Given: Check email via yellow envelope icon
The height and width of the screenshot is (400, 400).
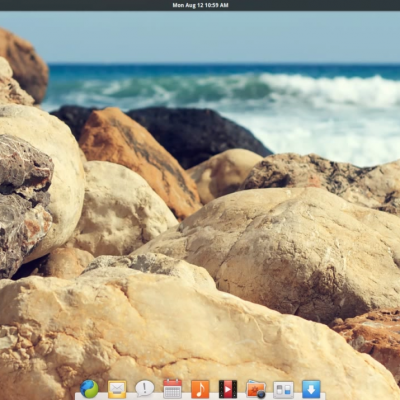Looking at the screenshot, I should (117, 389).
